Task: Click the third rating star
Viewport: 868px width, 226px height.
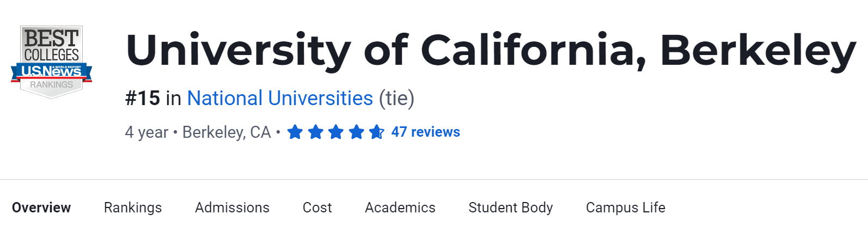Action: [336, 132]
